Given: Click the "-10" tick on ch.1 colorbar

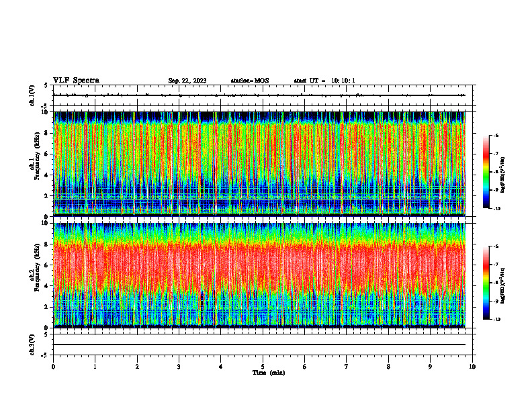Looking at the screenshot, I should coord(496,209).
